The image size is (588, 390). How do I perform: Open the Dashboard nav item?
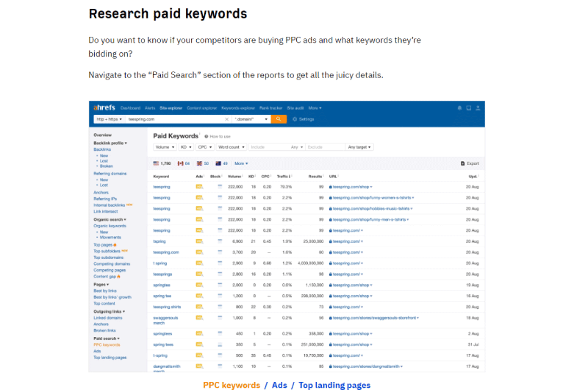pos(130,108)
